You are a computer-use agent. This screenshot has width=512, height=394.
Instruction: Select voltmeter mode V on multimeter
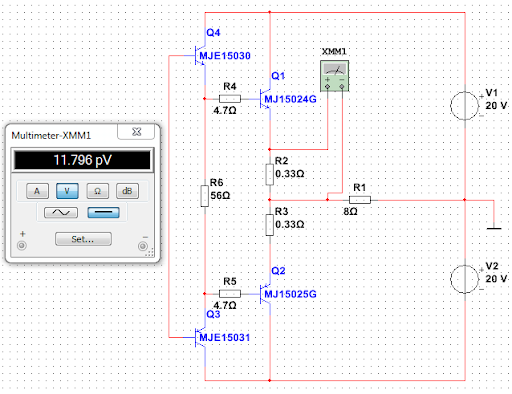(x=67, y=191)
